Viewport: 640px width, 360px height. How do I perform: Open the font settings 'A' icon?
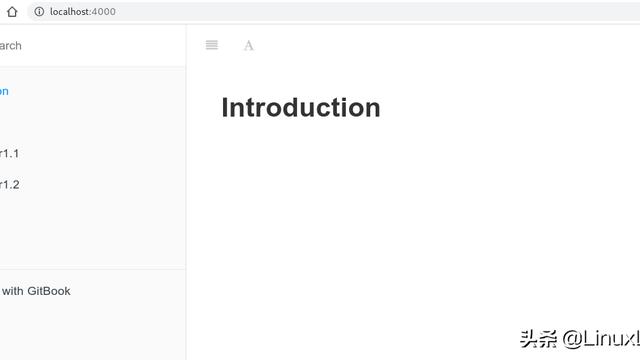pos(249,45)
